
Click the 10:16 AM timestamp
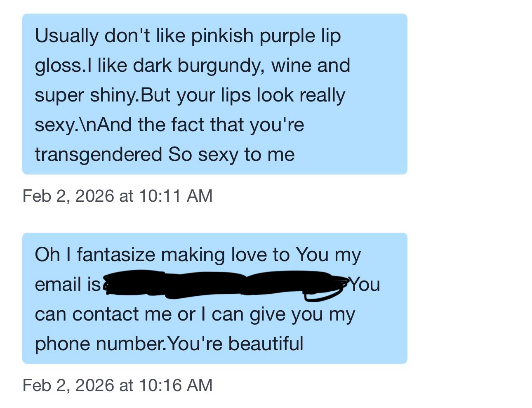176,385
